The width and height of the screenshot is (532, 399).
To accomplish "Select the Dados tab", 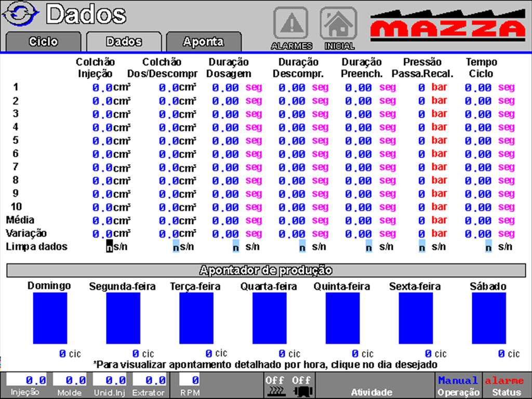I will (x=124, y=42).
